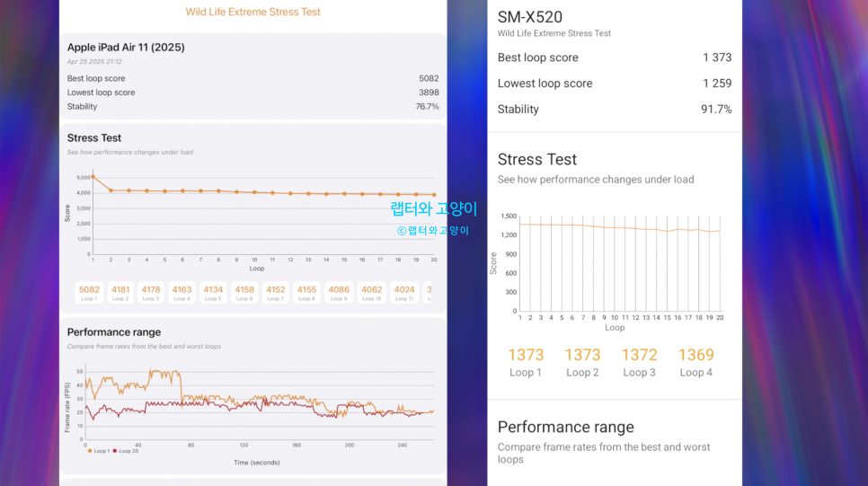Select the 4158 Loop 6 score card
This screenshot has height=486, width=868.
(x=244, y=293)
